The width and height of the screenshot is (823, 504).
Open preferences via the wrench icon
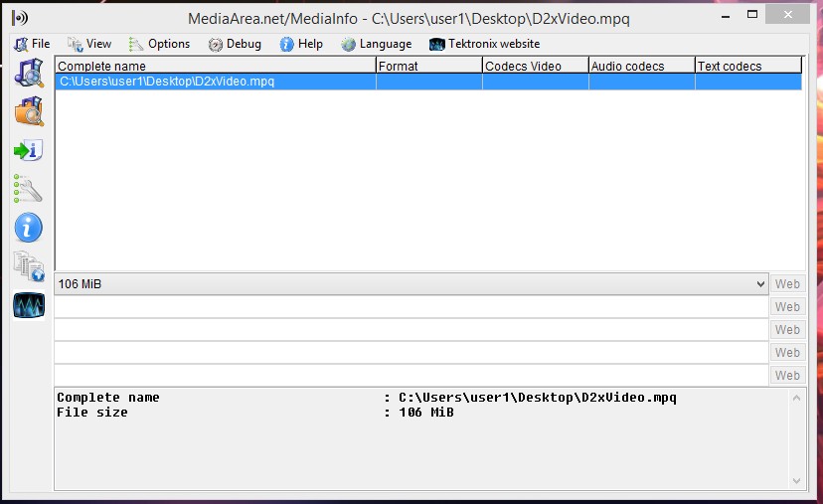pyautogui.click(x=28, y=189)
